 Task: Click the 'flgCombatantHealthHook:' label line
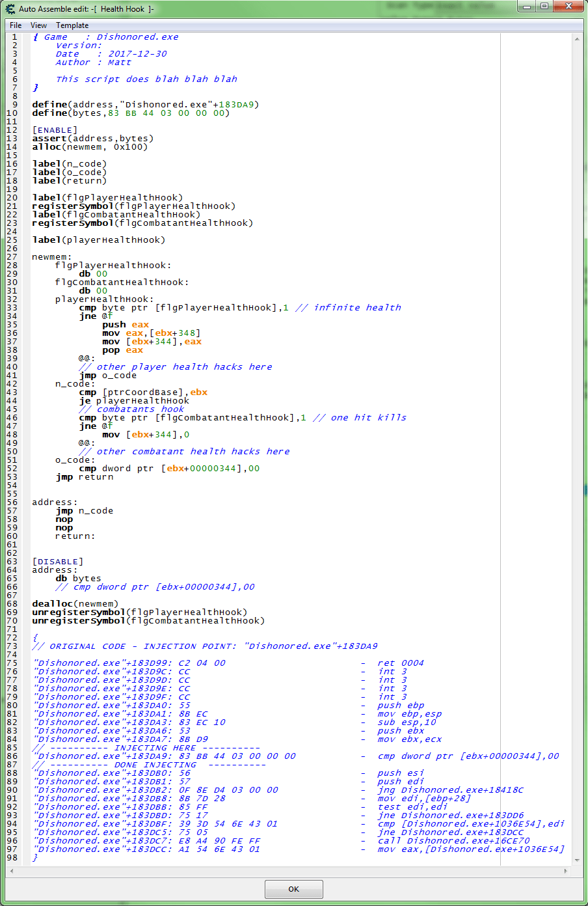coord(122,282)
